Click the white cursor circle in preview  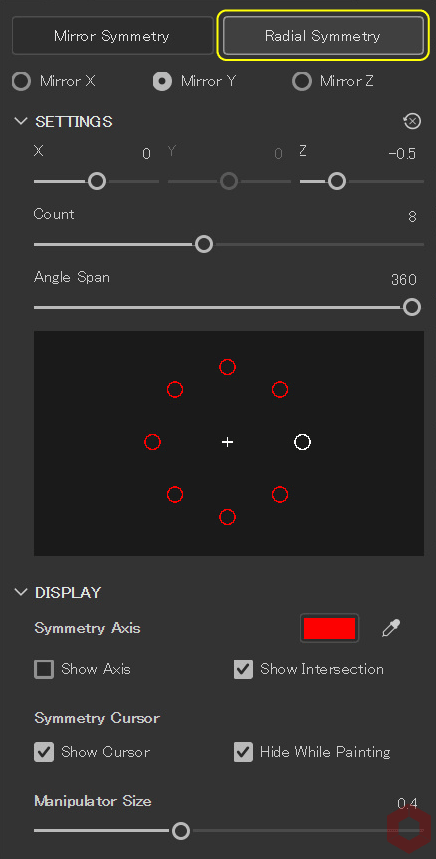click(302, 442)
